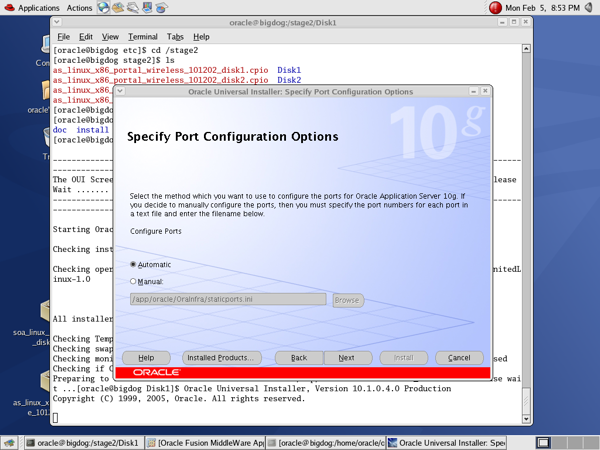The image size is (600, 450).
Task: Launch the word processor panel icon
Action: (132, 7)
